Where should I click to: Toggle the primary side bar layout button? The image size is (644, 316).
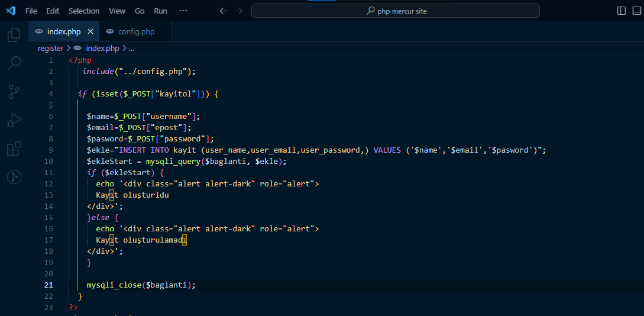pyautogui.click(x=622, y=11)
